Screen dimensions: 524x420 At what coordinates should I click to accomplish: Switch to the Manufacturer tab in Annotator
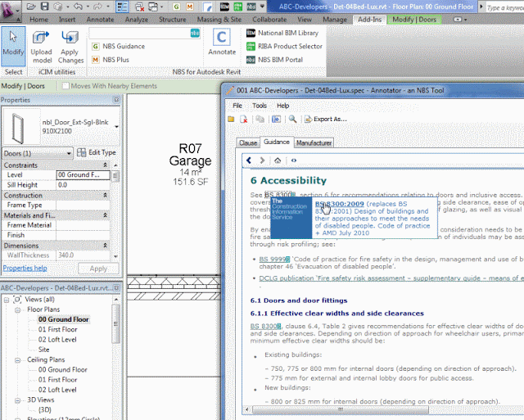[x=314, y=143]
